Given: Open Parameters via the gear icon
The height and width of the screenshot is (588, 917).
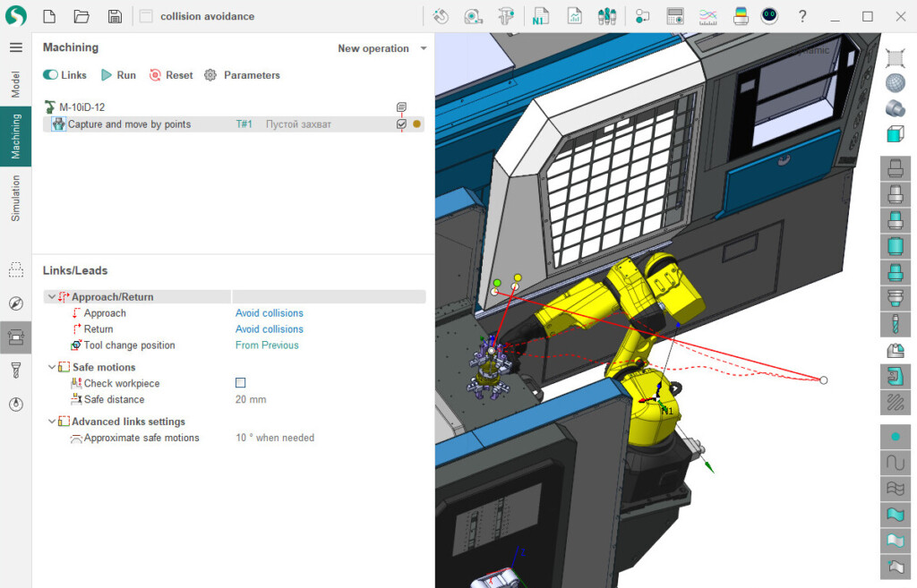Looking at the screenshot, I should 210,75.
